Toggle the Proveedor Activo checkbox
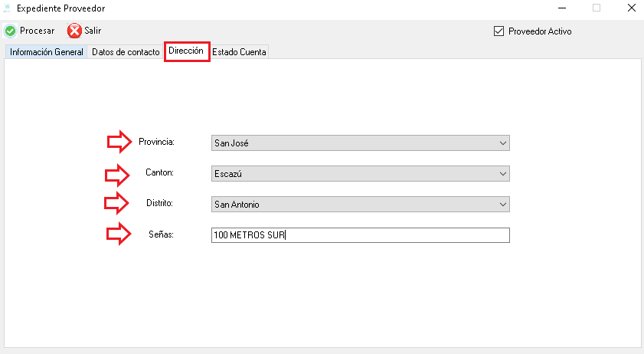This screenshot has height=354, width=644. tap(499, 31)
